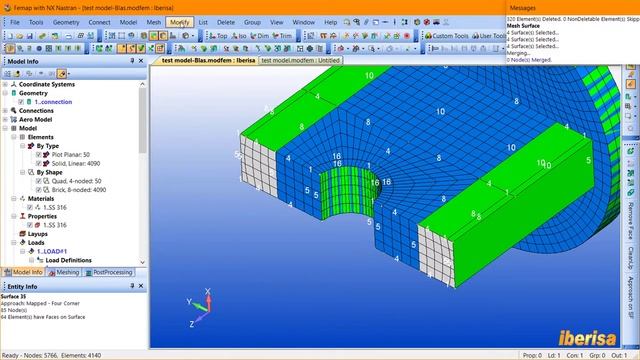
Task: Click the red cube icon beside Help menu
Action: [427, 22]
